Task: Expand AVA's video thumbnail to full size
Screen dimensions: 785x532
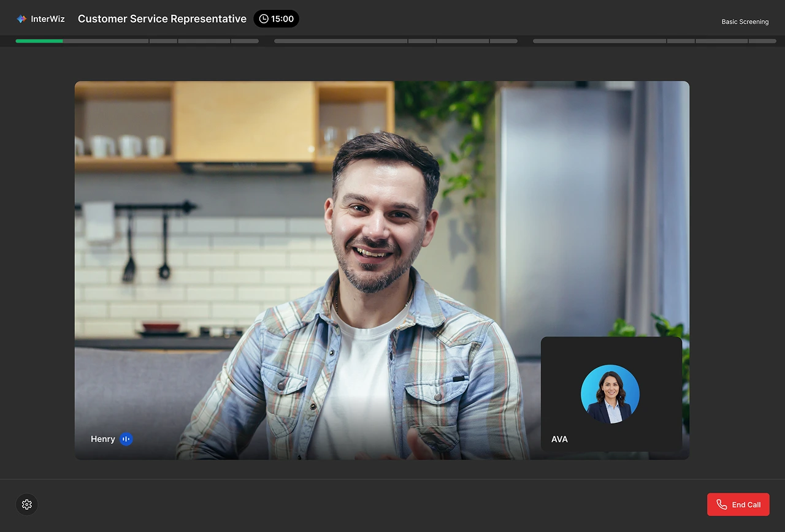Action: pyautogui.click(x=610, y=393)
